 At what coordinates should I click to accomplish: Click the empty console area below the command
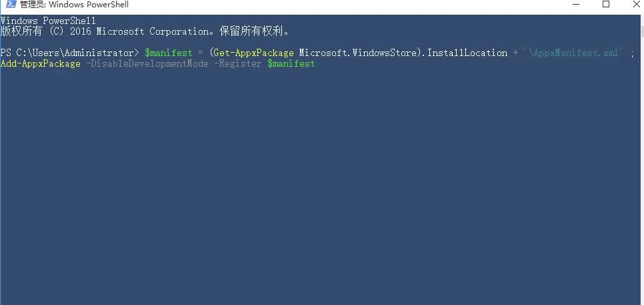(x=319, y=185)
